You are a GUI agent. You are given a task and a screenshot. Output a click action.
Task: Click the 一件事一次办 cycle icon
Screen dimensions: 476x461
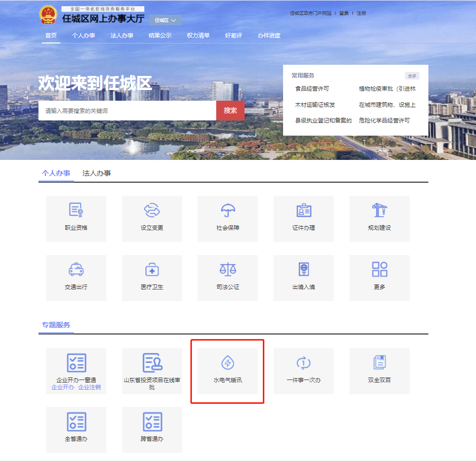[303, 363]
